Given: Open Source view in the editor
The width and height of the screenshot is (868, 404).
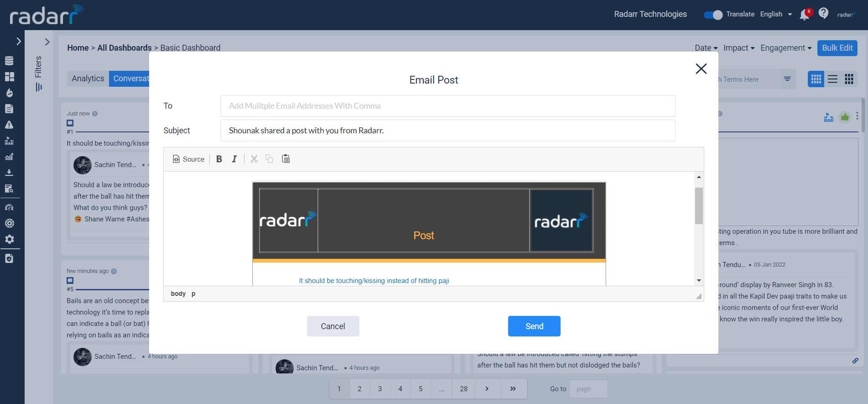Looking at the screenshot, I should tap(188, 159).
